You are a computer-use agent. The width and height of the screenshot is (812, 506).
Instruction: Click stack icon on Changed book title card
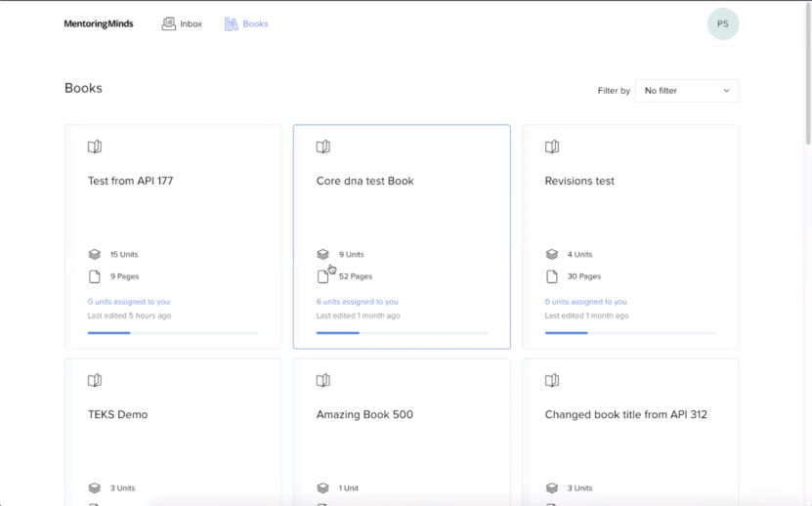(552, 487)
